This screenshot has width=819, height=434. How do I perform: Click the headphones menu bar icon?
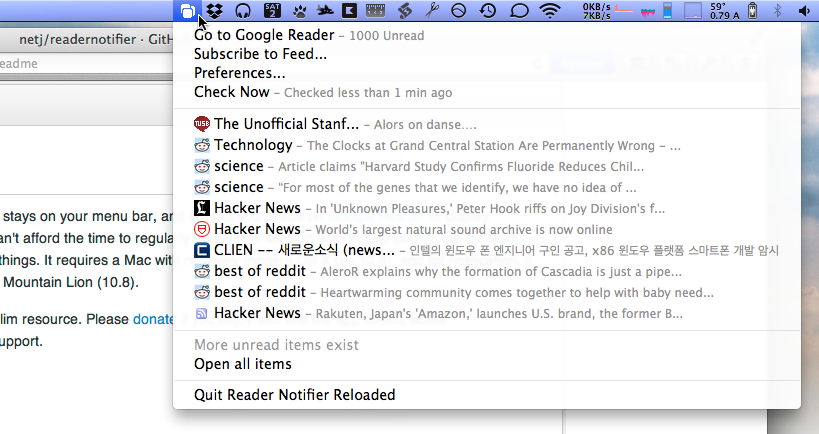(243, 10)
